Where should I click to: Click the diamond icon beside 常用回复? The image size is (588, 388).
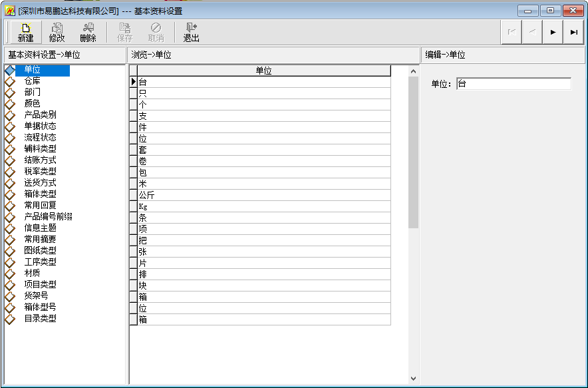(x=10, y=206)
